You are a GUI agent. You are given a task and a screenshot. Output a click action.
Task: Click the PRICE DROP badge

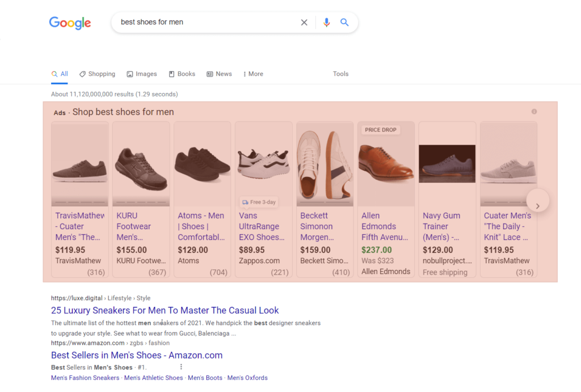(381, 130)
